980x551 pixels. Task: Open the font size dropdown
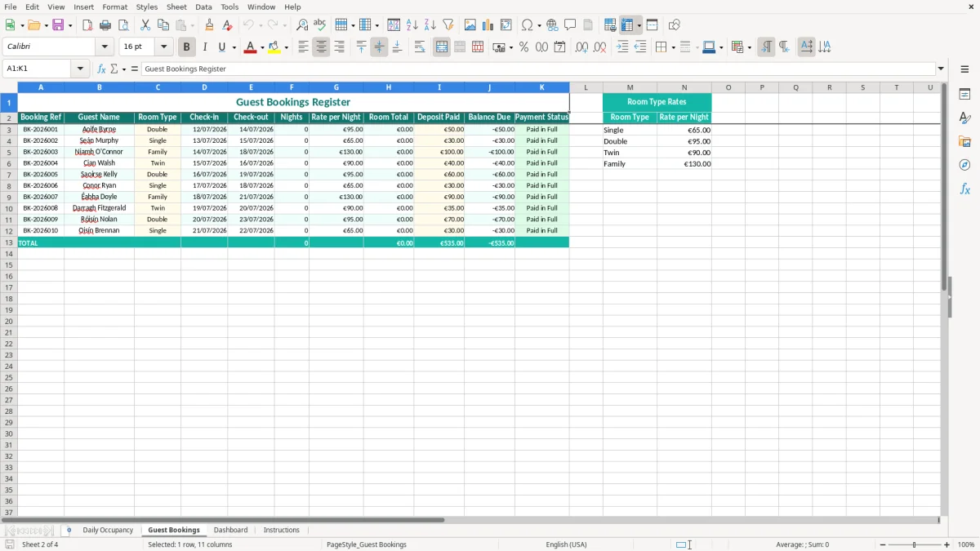[163, 47]
